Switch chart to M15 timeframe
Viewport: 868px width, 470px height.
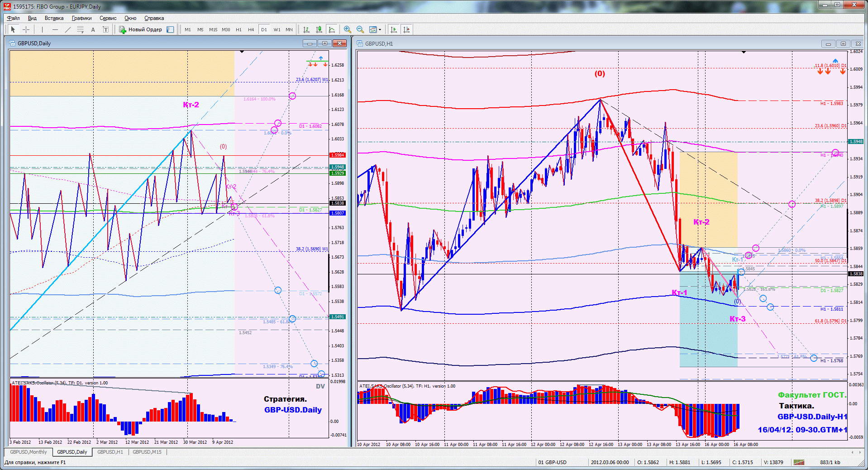tap(213, 29)
